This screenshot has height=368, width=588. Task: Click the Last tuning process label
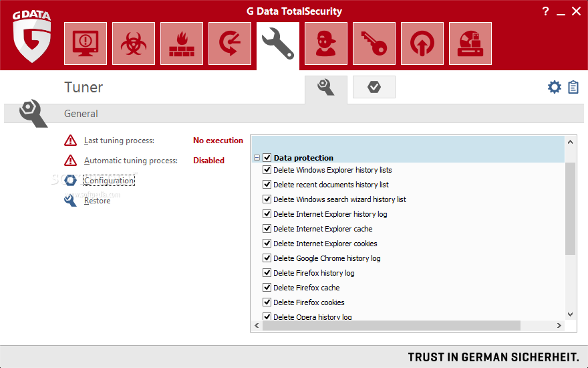click(119, 141)
